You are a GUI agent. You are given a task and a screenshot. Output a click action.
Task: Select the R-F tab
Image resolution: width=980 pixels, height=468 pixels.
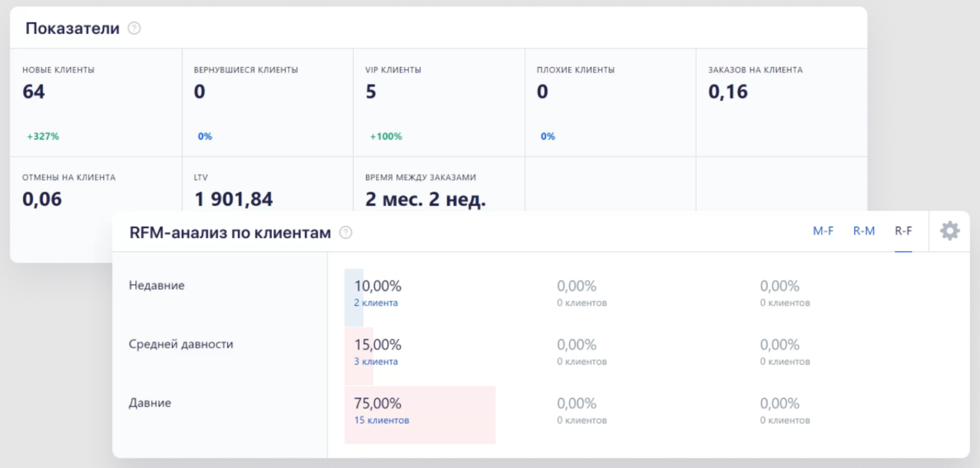coord(903,231)
